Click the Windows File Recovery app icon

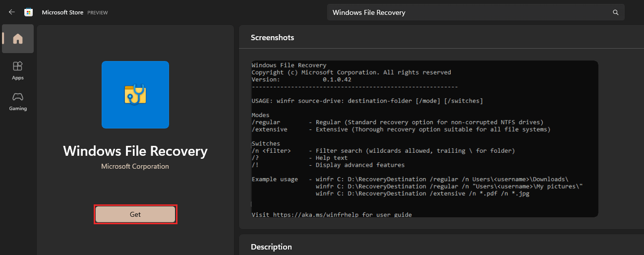(135, 95)
